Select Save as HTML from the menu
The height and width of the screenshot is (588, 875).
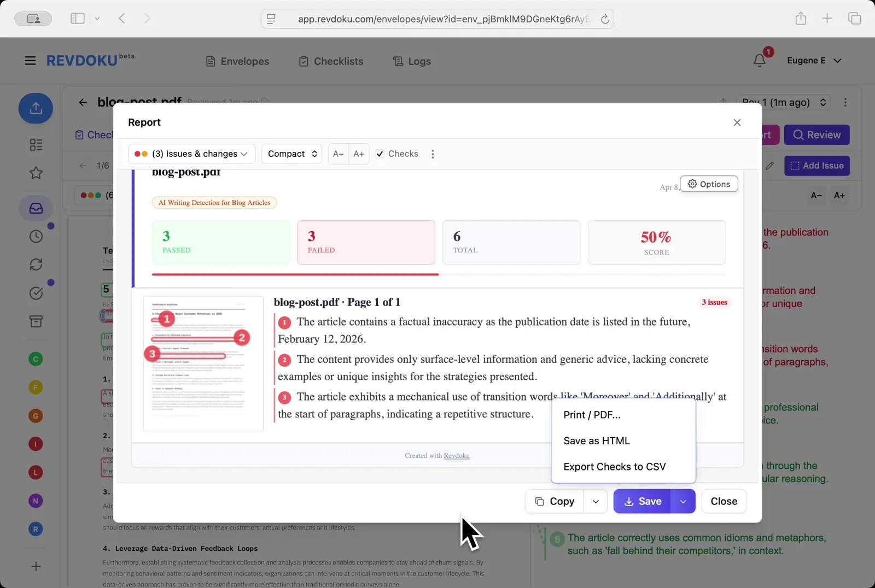tap(597, 440)
